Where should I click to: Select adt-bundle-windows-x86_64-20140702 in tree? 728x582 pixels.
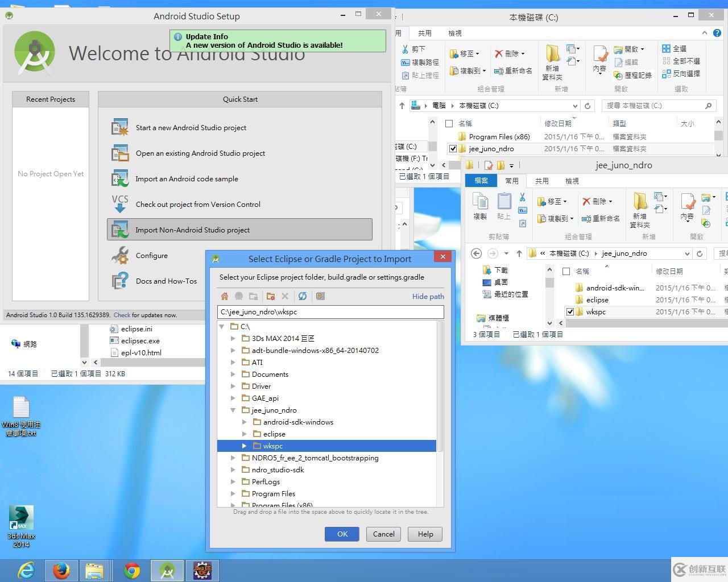point(315,350)
